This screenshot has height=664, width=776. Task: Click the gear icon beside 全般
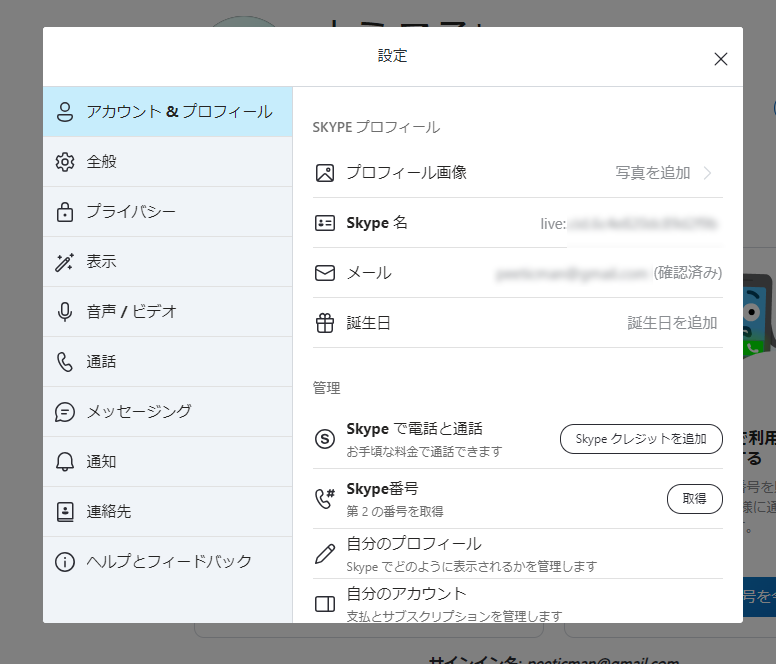65,162
